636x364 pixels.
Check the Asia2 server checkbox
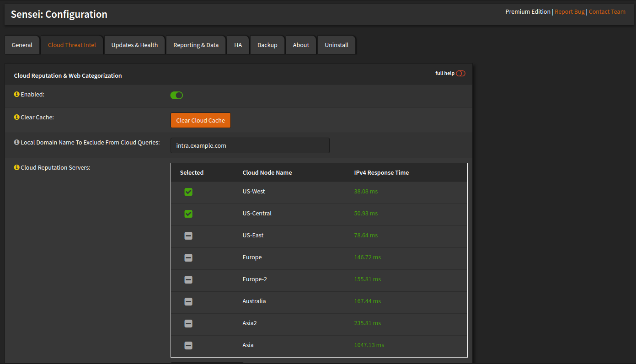tap(188, 324)
